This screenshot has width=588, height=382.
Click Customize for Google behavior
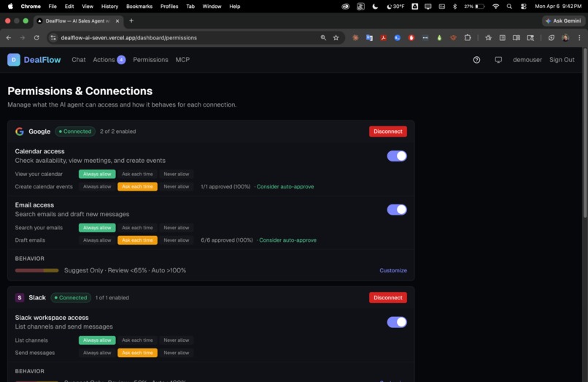point(393,270)
